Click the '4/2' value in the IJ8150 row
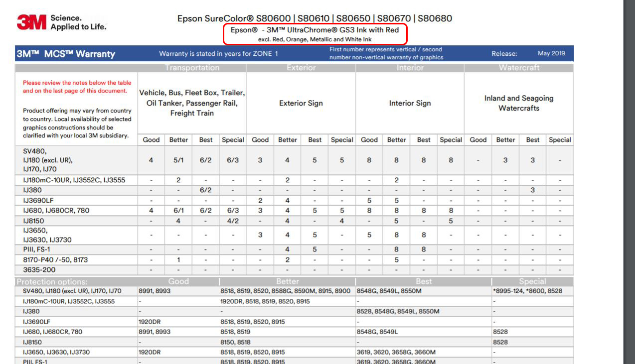Screen dimensions: 635x364 (x=233, y=220)
